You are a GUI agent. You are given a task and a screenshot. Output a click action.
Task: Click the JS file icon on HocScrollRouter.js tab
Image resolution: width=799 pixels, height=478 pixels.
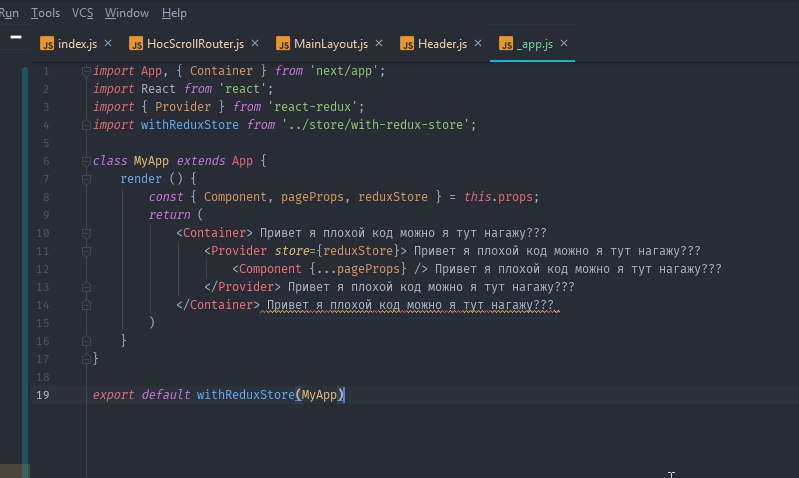136,44
